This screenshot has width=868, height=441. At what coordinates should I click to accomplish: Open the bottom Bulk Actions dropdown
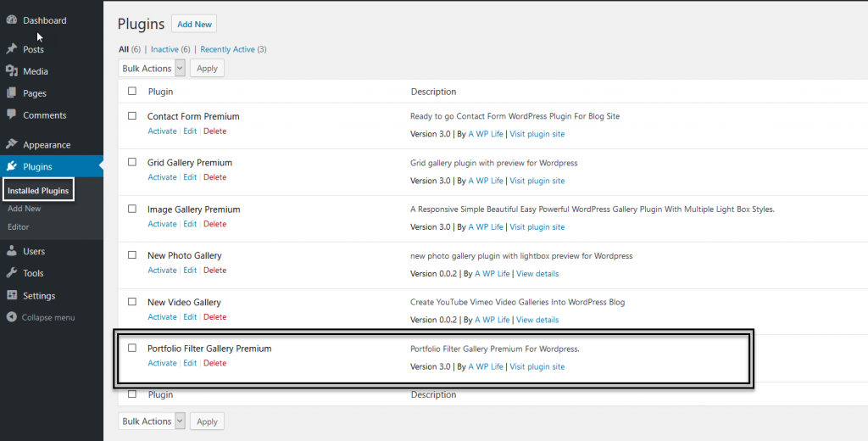[x=152, y=421]
